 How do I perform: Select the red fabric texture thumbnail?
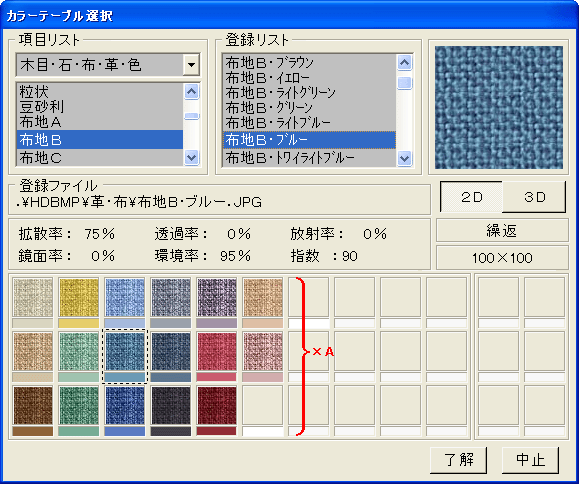pos(217,351)
